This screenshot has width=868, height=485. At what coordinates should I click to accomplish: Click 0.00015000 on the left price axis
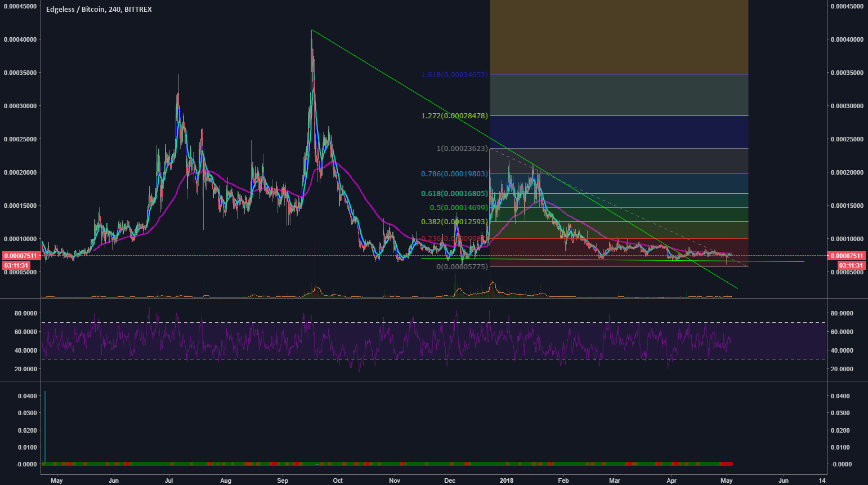[20, 206]
